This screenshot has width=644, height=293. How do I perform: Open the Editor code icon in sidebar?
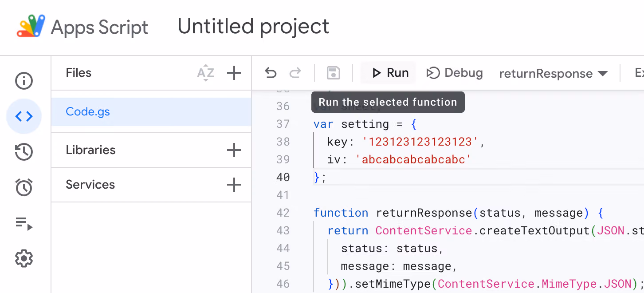coord(24,116)
